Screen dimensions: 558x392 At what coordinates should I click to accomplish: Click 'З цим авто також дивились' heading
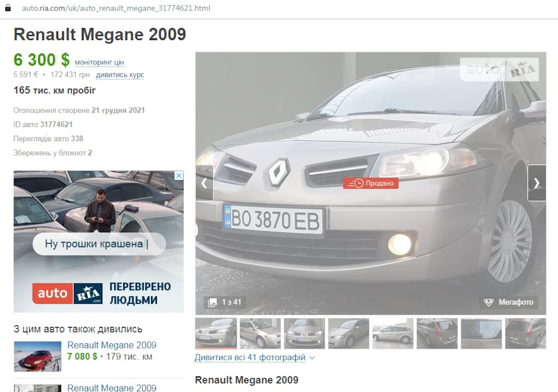click(78, 329)
